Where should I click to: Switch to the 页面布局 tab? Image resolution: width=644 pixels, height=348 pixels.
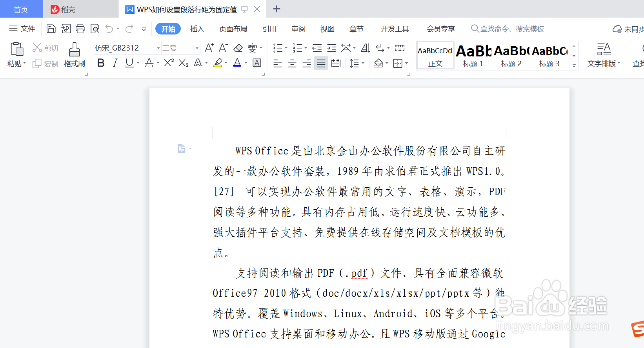[x=233, y=29]
